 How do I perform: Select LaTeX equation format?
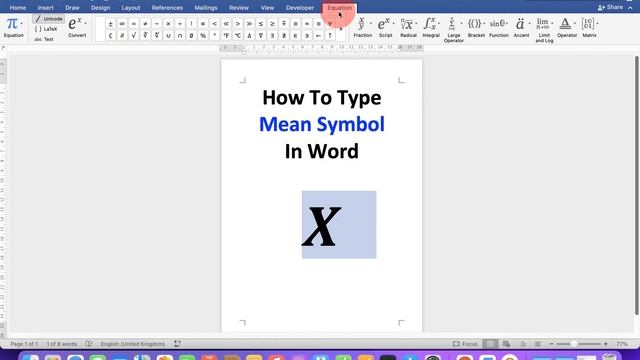pyautogui.click(x=46, y=29)
